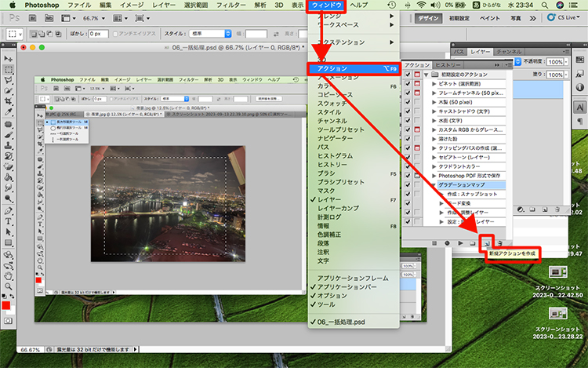Open the screen mode dropdown
The width and height of the screenshot is (588, 368).
(x=142, y=18)
